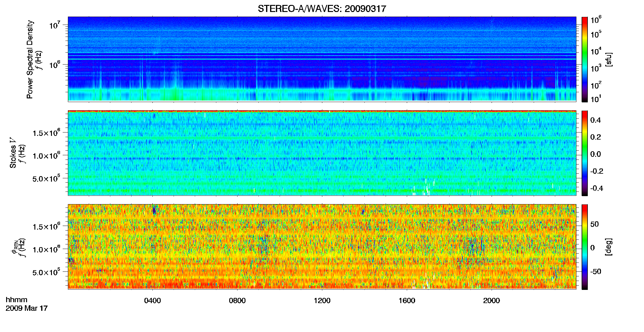The width and height of the screenshot is (644, 332).
Task: Click the 0.4 value on Stokes colorbar
Action: tap(595, 120)
